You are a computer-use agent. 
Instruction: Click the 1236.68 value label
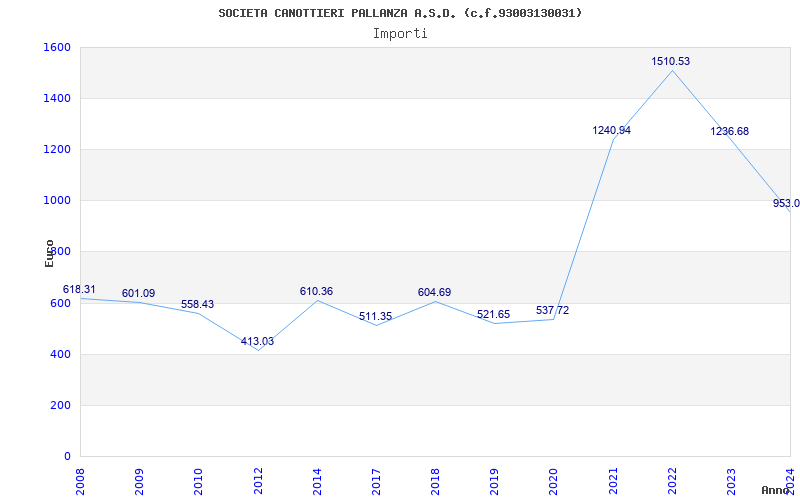[x=729, y=131]
